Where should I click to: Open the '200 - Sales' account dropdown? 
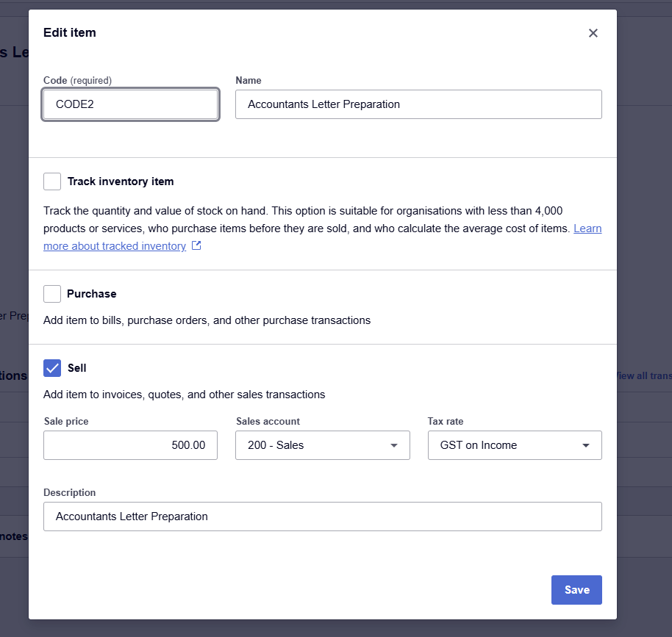click(x=322, y=445)
